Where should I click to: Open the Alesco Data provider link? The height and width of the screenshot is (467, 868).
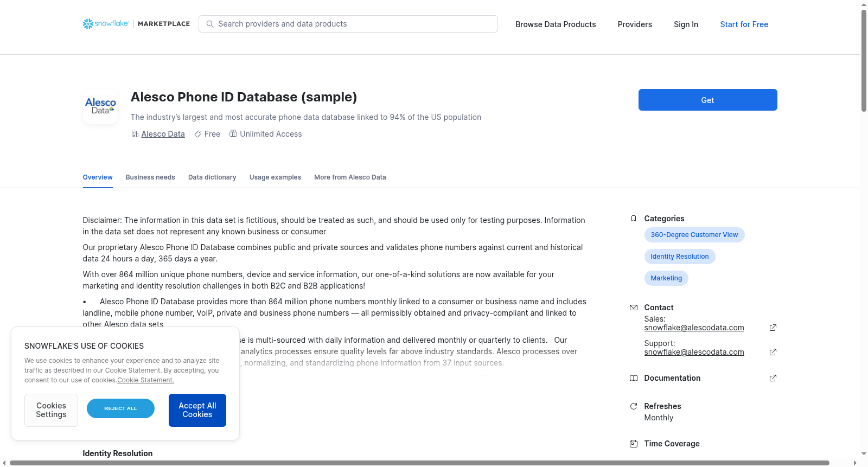pyautogui.click(x=163, y=134)
